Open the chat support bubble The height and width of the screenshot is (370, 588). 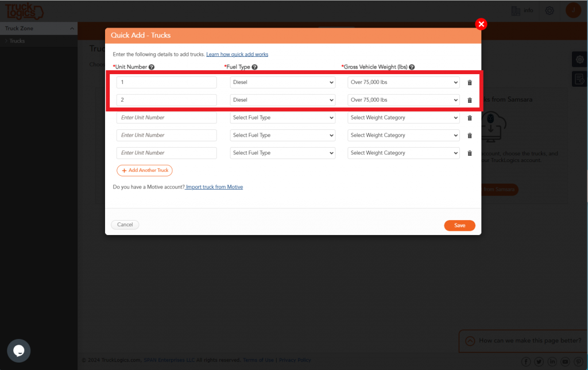(x=19, y=350)
